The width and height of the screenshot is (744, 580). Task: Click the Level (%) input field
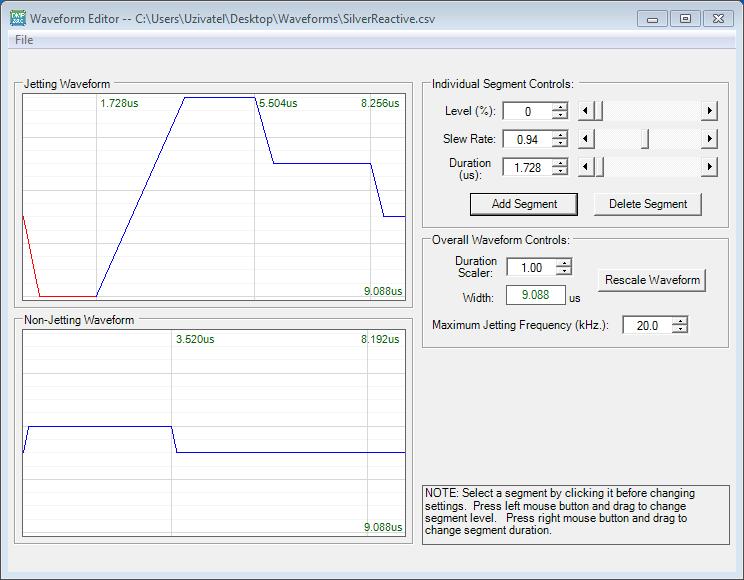click(x=527, y=112)
